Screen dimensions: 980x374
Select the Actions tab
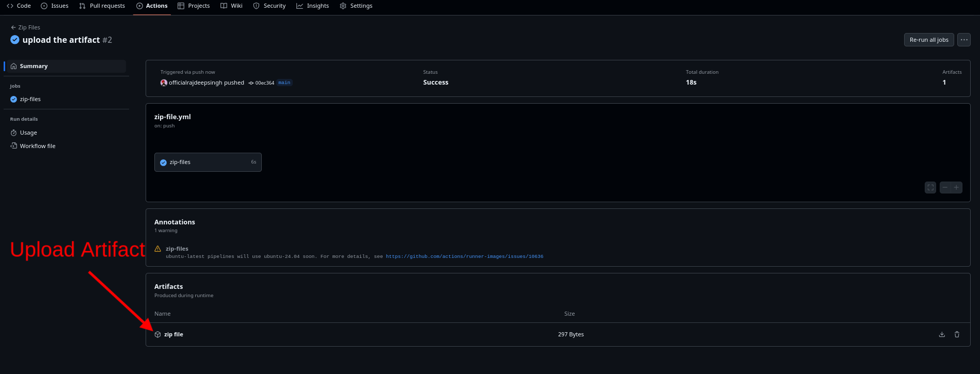pyautogui.click(x=152, y=6)
